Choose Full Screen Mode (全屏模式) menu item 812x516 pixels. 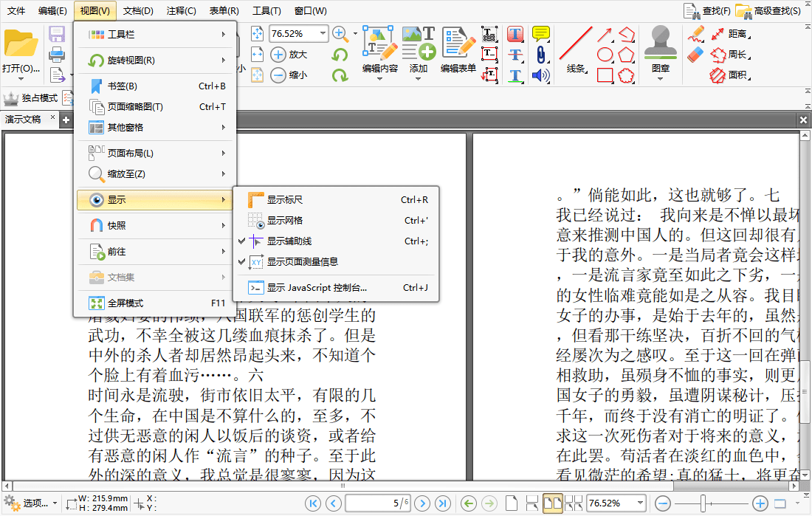pyautogui.click(x=125, y=303)
